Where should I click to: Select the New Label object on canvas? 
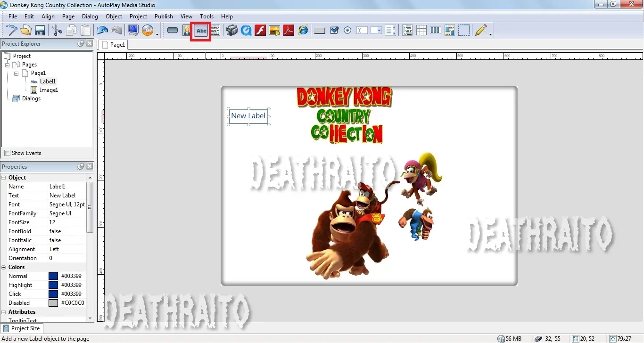(x=248, y=116)
